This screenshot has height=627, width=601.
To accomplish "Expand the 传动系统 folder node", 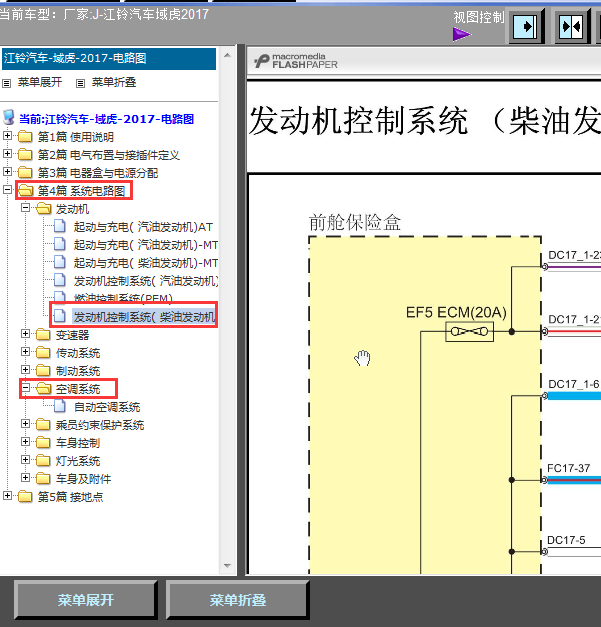I will tap(26, 351).
